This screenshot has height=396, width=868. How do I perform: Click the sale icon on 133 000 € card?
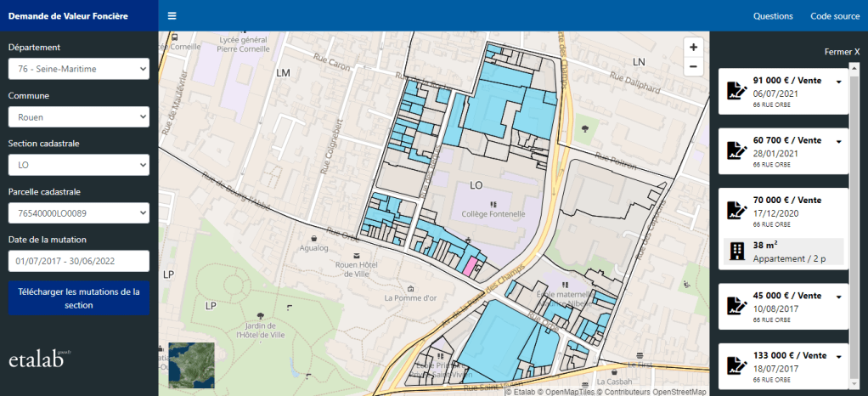(x=736, y=365)
